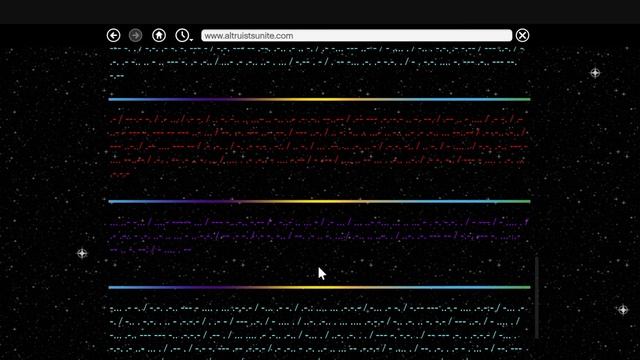Screen dimensions: 640x360
Task: Go back using the browser back arrow
Action: pyautogui.click(x=113, y=36)
